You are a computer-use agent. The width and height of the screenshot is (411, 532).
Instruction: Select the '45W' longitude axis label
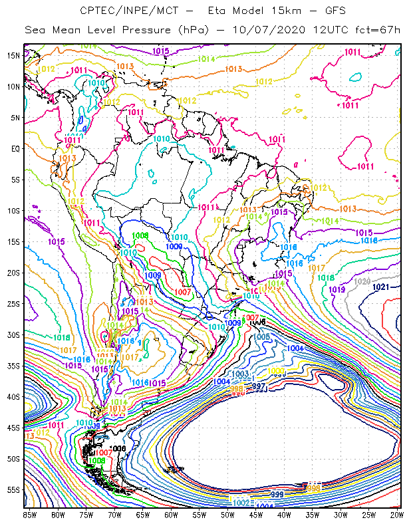(x=256, y=515)
